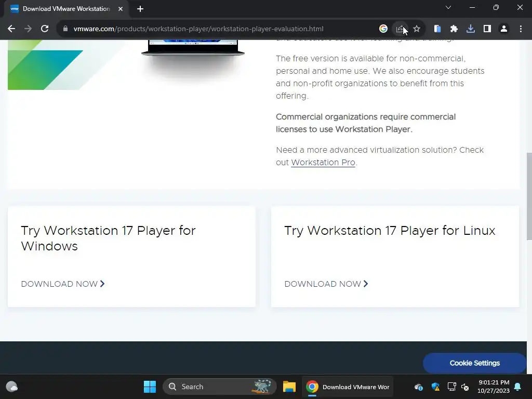Restore down the Chrome window
The height and width of the screenshot is (399, 532).
pyautogui.click(x=496, y=7)
